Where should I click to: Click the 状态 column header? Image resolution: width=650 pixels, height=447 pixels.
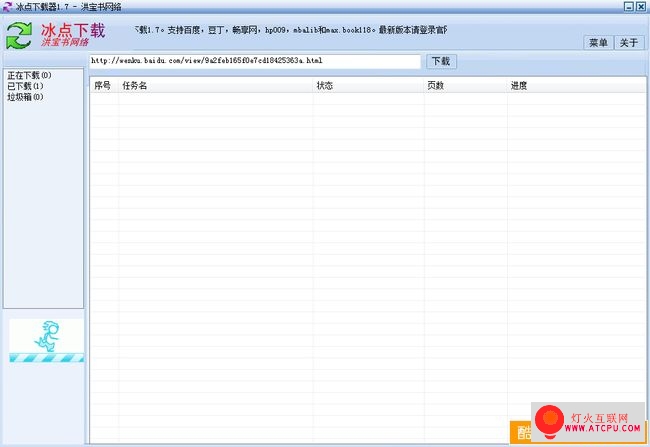[x=369, y=85]
